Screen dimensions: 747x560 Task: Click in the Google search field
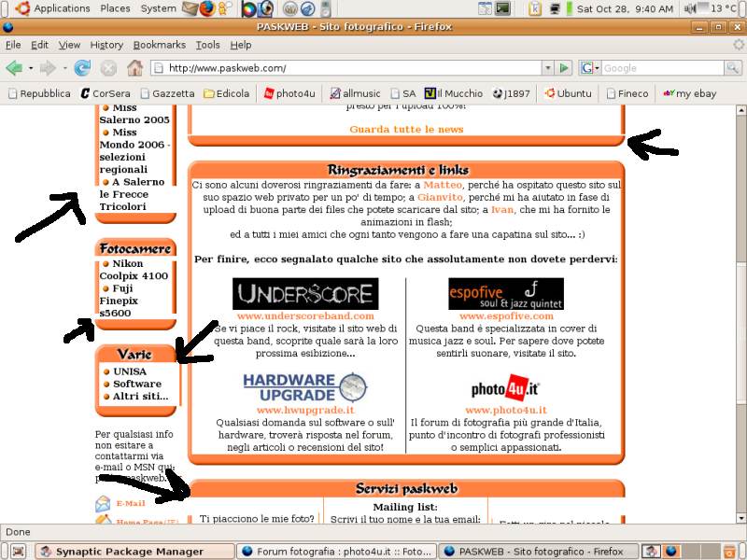point(663,68)
